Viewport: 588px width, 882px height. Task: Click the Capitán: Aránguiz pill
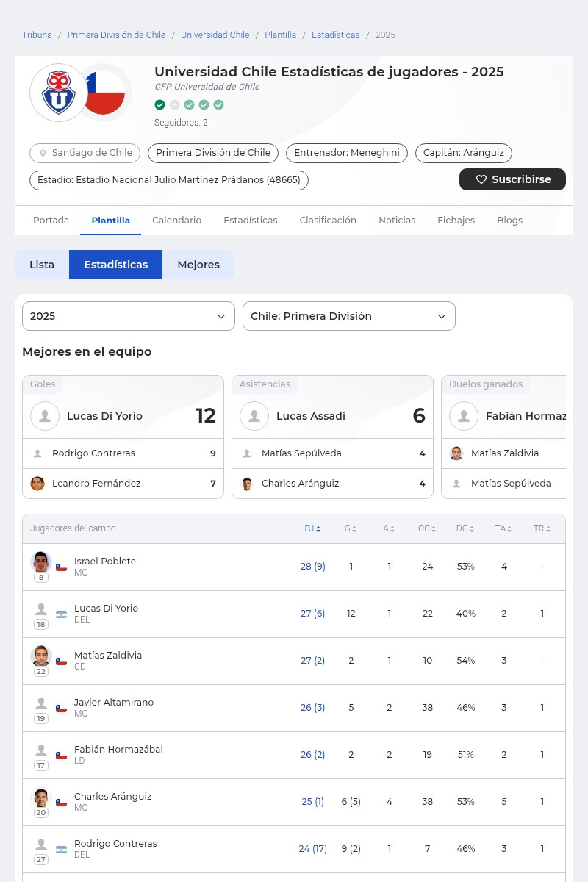[464, 153]
